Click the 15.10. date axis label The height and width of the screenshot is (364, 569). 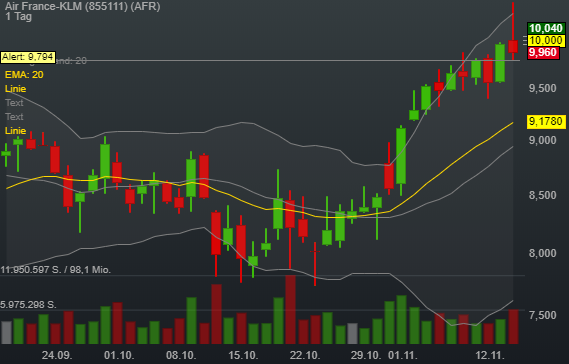pyautogui.click(x=243, y=355)
